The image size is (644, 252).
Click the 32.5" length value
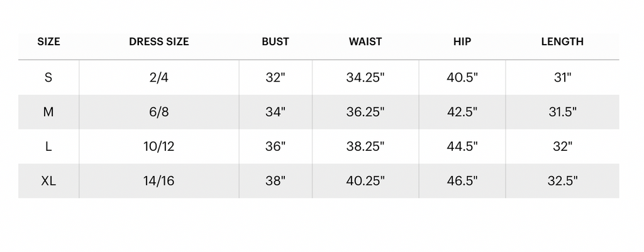562,182
